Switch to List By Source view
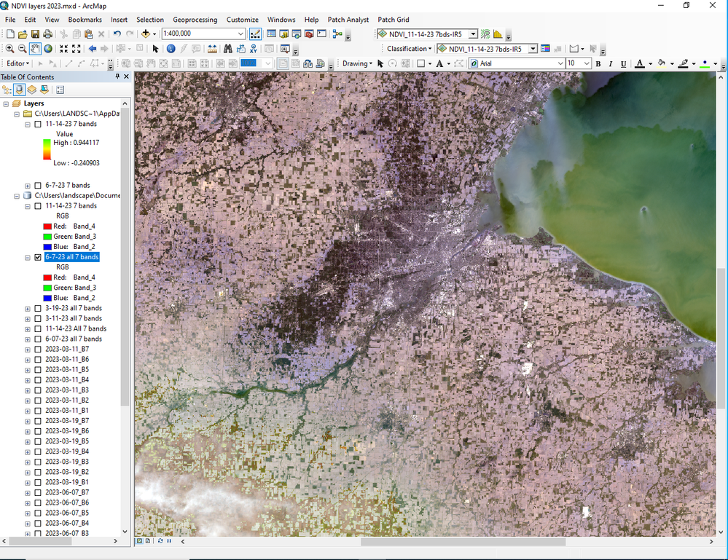Screen dimensions: 728x560 [x=20, y=90]
